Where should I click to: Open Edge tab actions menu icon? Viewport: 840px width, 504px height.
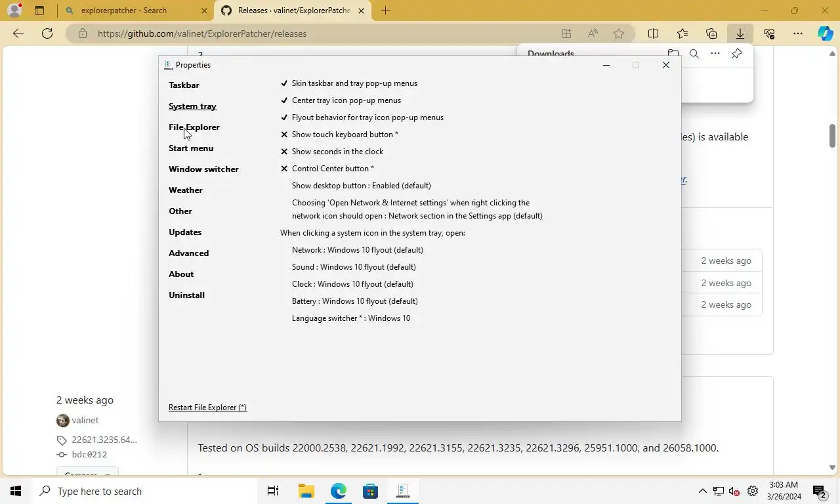[x=39, y=10]
